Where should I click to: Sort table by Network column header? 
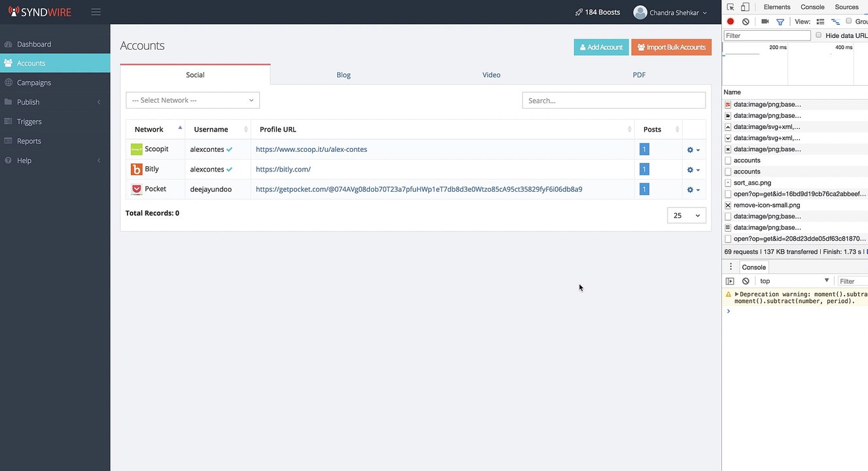[156, 130]
